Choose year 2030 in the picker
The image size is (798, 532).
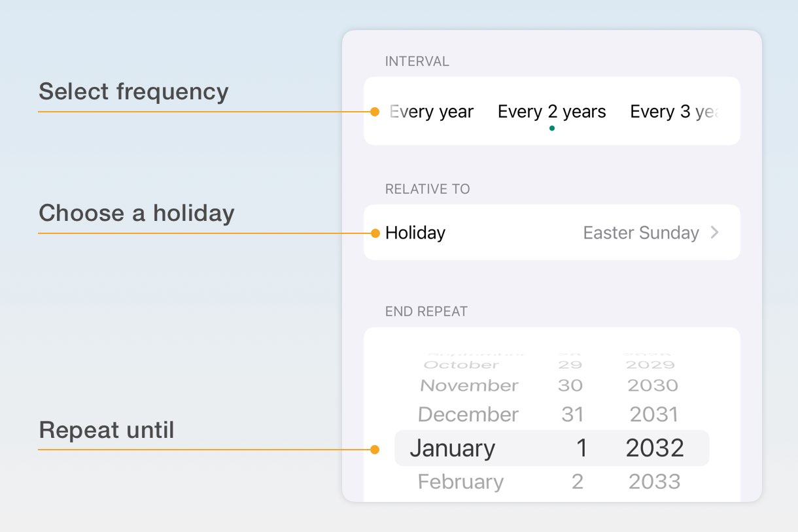click(x=653, y=386)
